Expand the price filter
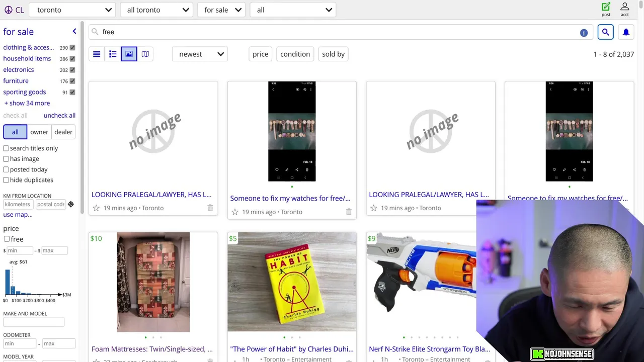The width and height of the screenshot is (644, 362). [x=260, y=54]
